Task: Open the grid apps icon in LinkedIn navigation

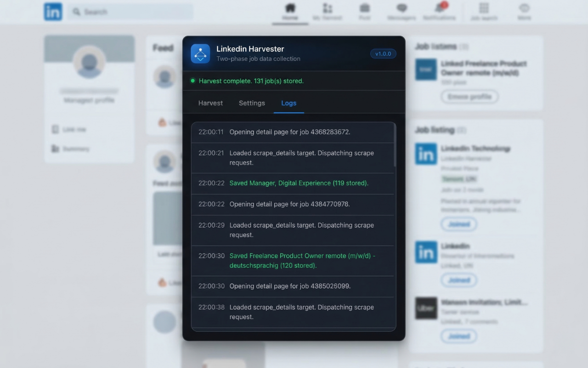Action: [x=484, y=8]
